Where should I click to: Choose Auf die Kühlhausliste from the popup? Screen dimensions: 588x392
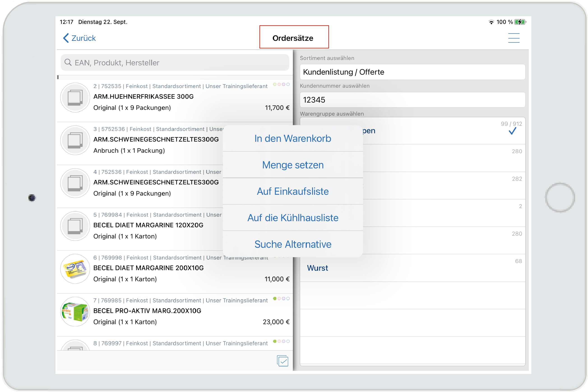293,218
